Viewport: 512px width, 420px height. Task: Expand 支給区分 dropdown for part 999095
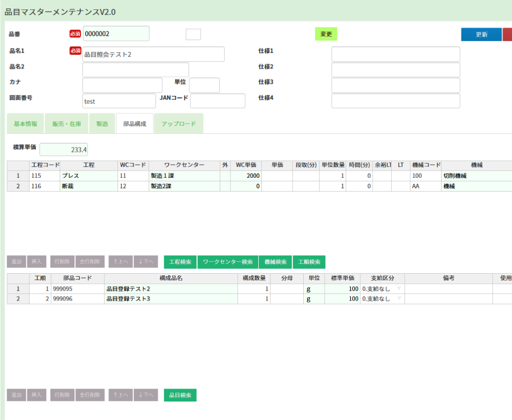click(399, 289)
